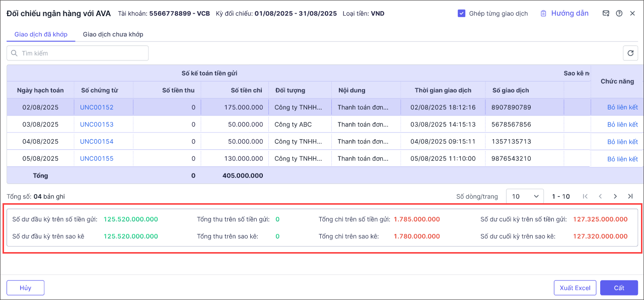This screenshot has height=300, width=644.
Task: Close the bank reconciliation dialog
Action: coord(632,14)
